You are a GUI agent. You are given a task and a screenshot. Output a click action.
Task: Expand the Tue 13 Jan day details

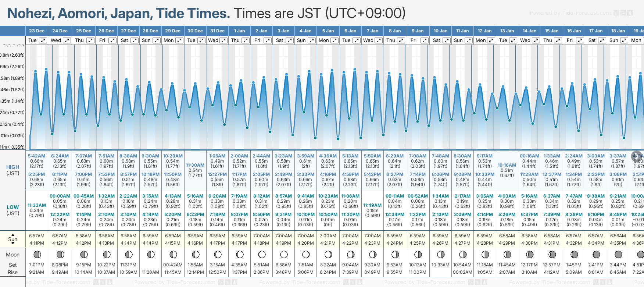coord(513,40)
